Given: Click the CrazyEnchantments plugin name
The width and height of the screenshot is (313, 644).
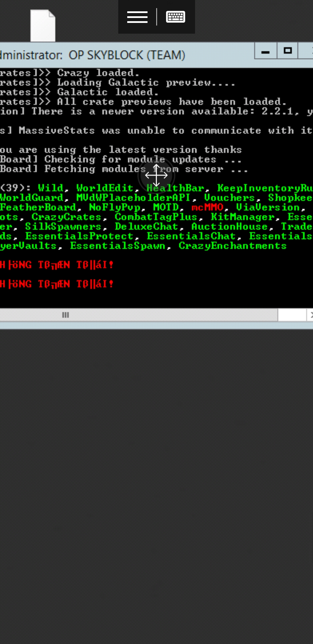Looking at the screenshot, I should point(232,246).
